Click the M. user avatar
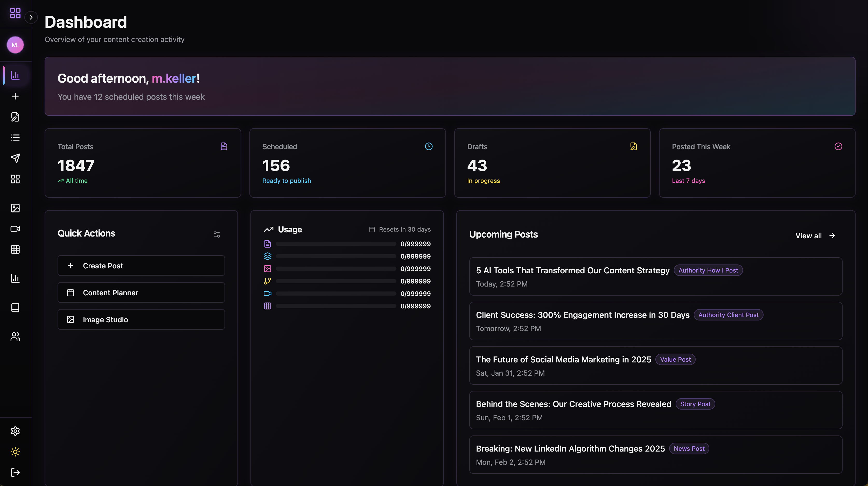868x486 pixels. (x=15, y=45)
